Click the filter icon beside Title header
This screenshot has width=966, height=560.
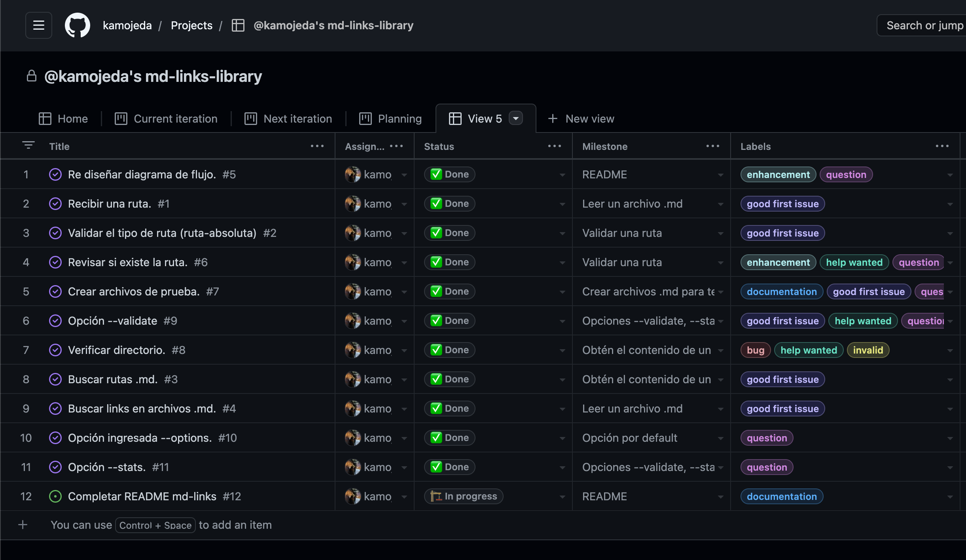tap(28, 145)
